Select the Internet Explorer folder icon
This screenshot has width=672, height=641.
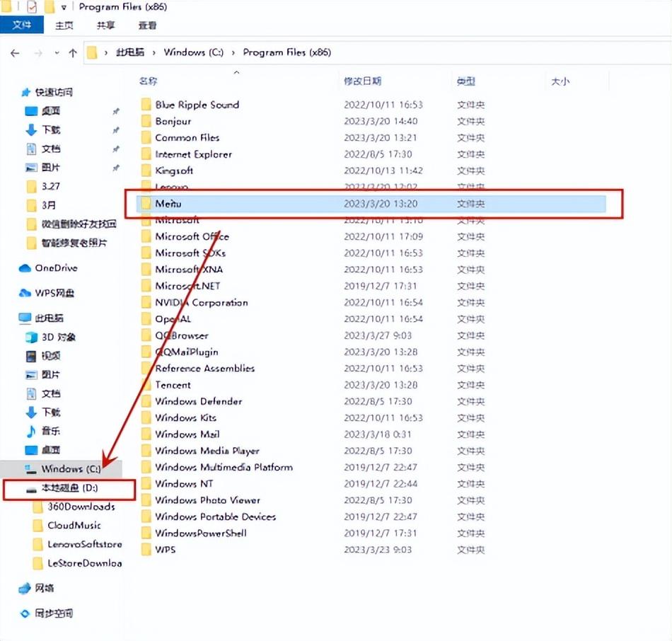146,154
